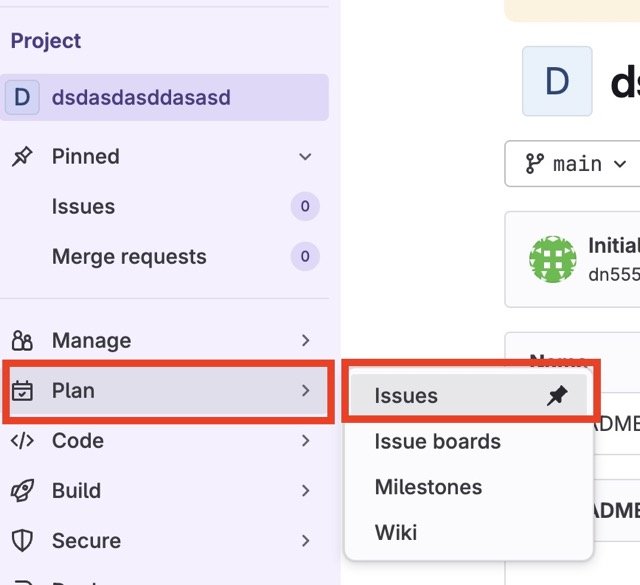The image size is (640, 585).
Task: Click the Secure shield icon
Action: coord(22,541)
